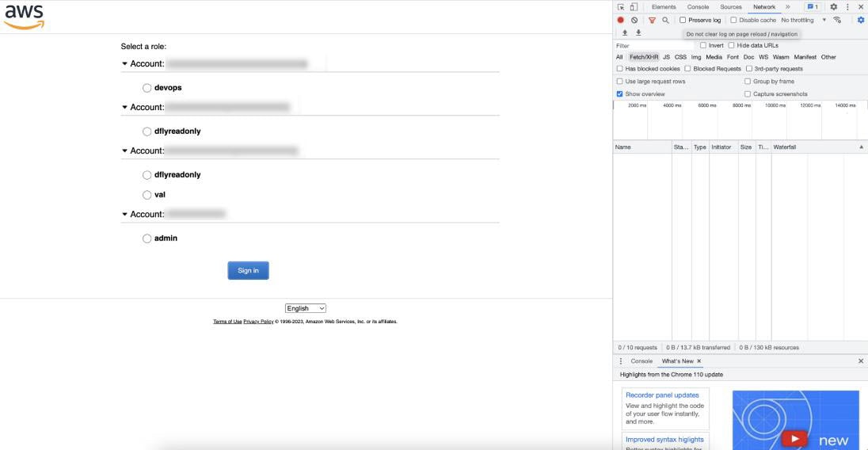Toggle the device toolbar icon

634,6
